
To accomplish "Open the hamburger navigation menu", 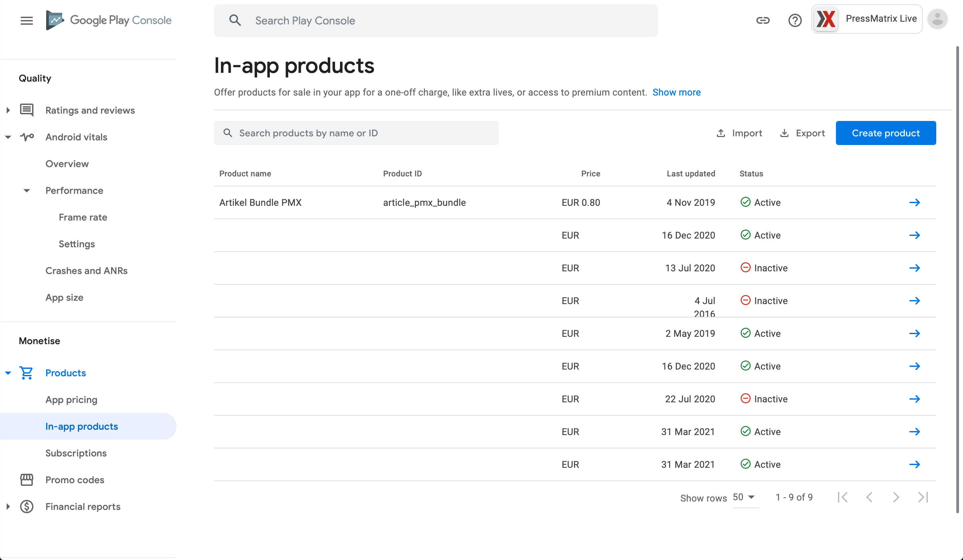I will 26,21.
